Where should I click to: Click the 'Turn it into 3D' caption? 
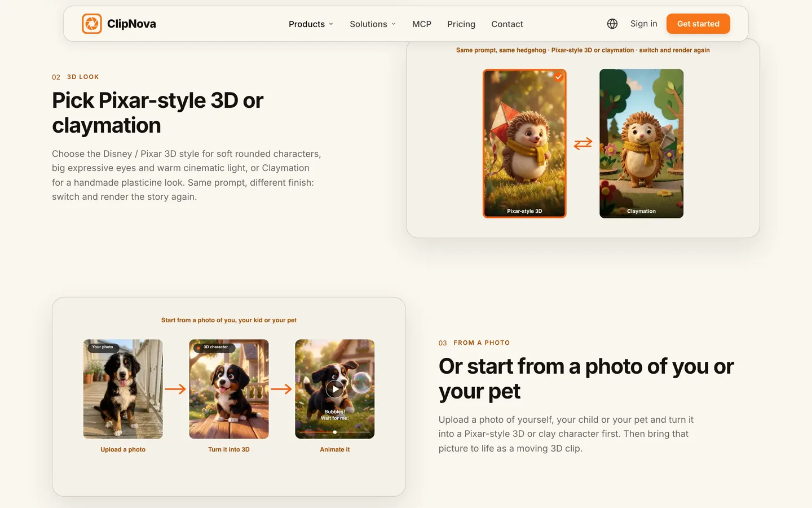(x=229, y=449)
